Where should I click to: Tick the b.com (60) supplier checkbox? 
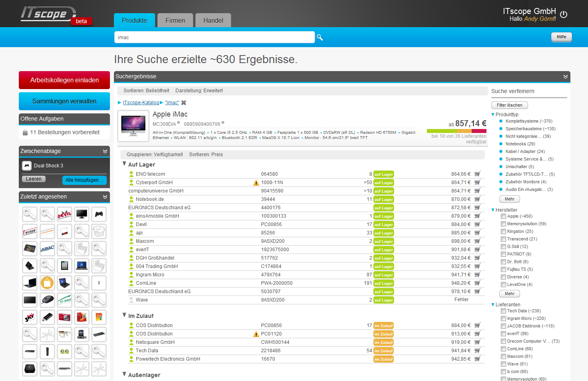504,372
